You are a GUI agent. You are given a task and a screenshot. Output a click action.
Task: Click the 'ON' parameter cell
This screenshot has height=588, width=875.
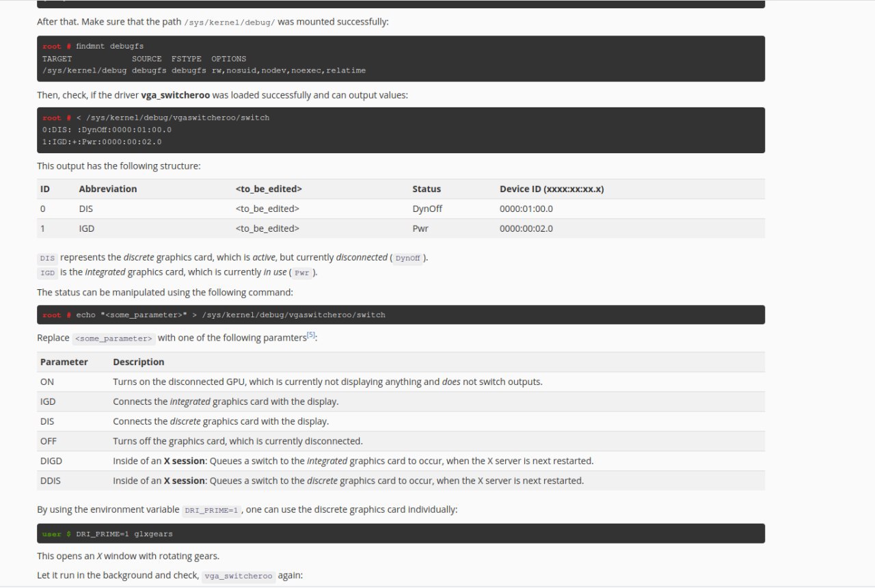click(x=47, y=382)
